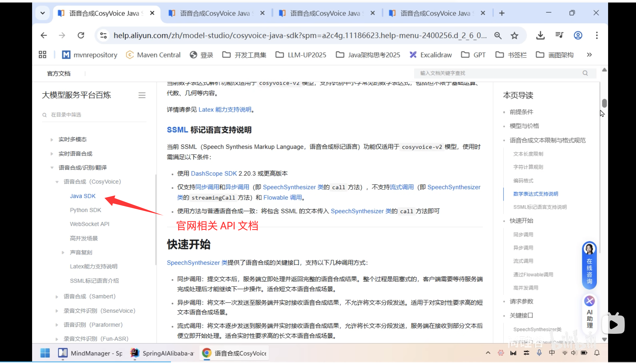
Task: Open site information icon in address bar
Action: [104, 35]
